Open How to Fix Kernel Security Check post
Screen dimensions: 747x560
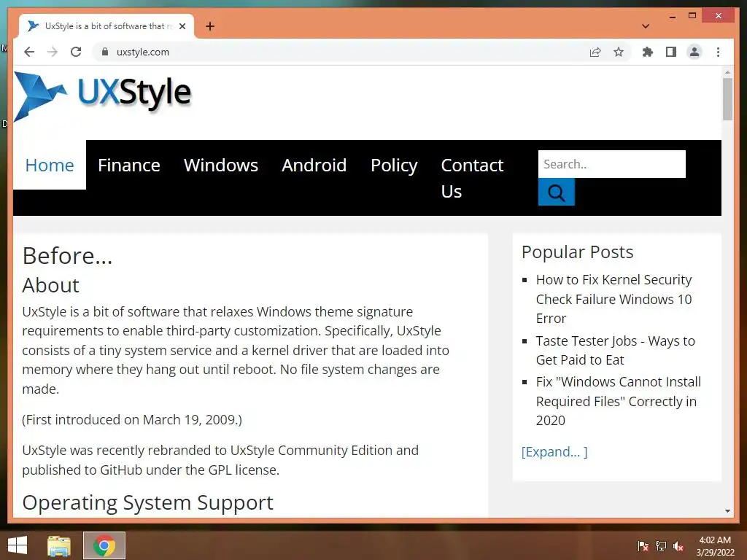[614, 299]
